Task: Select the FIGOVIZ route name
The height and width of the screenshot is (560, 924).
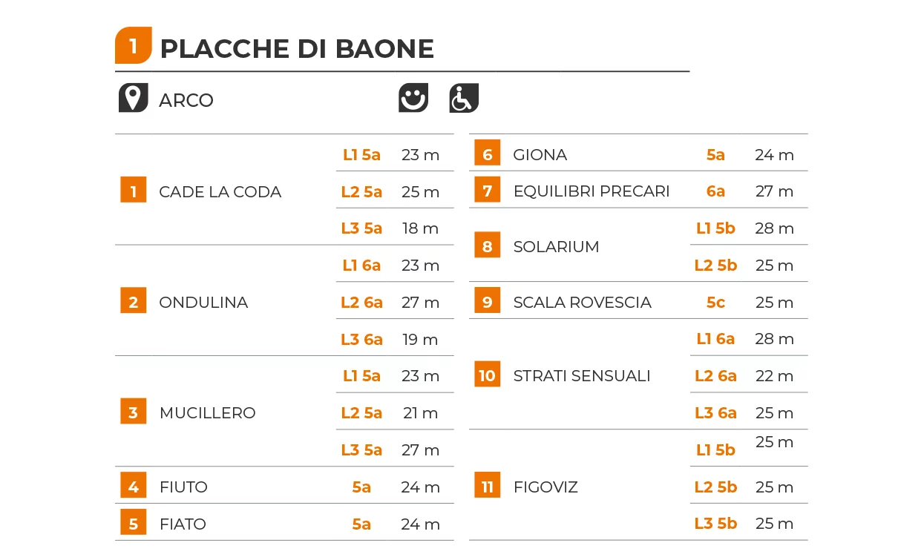Action: [545, 487]
